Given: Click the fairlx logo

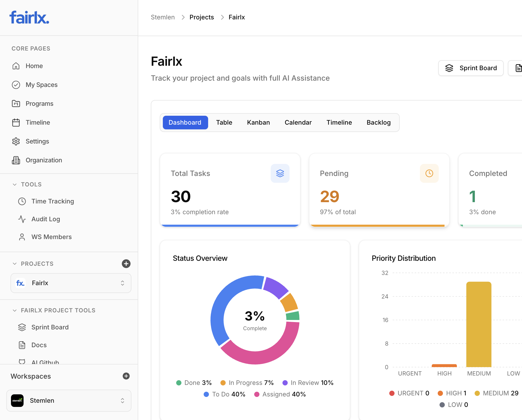Looking at the screenshot, I should (29, 17).
